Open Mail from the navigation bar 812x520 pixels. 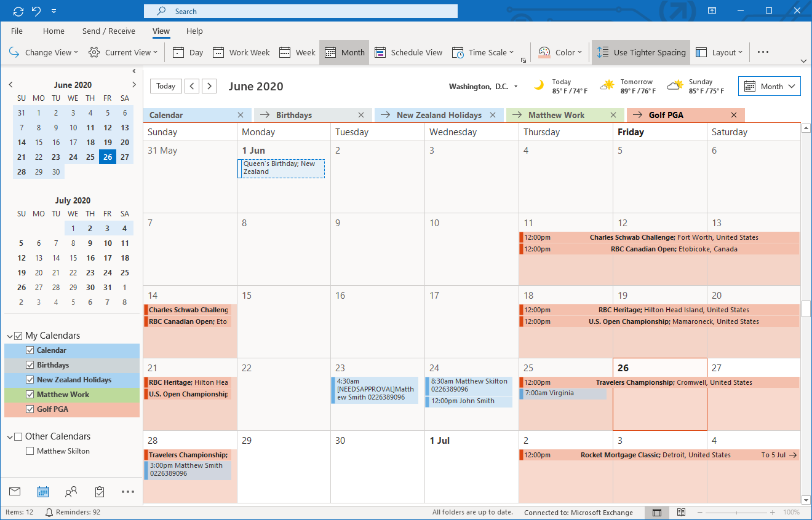click(15, 492)
